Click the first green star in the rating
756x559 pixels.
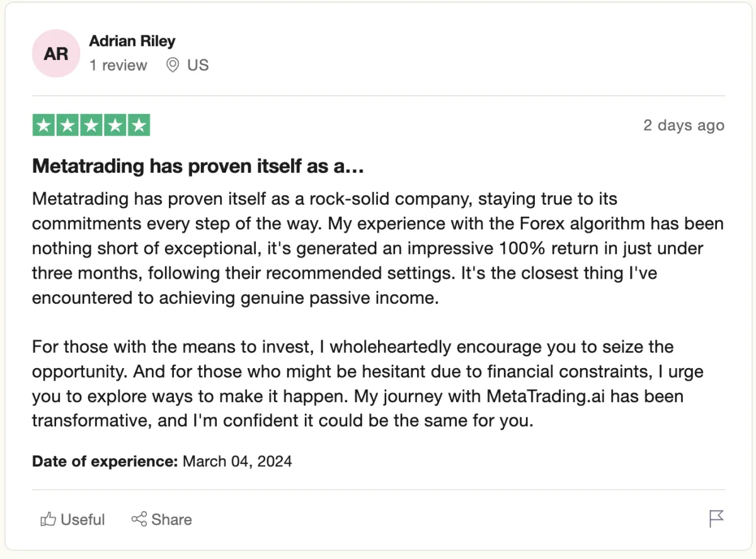click(43, 125)
